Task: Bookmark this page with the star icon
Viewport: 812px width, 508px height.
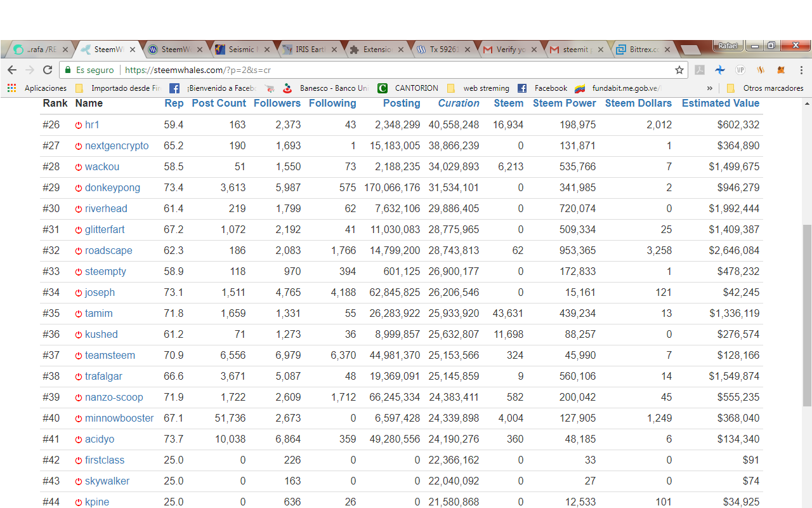Action: tap(679, 70)
